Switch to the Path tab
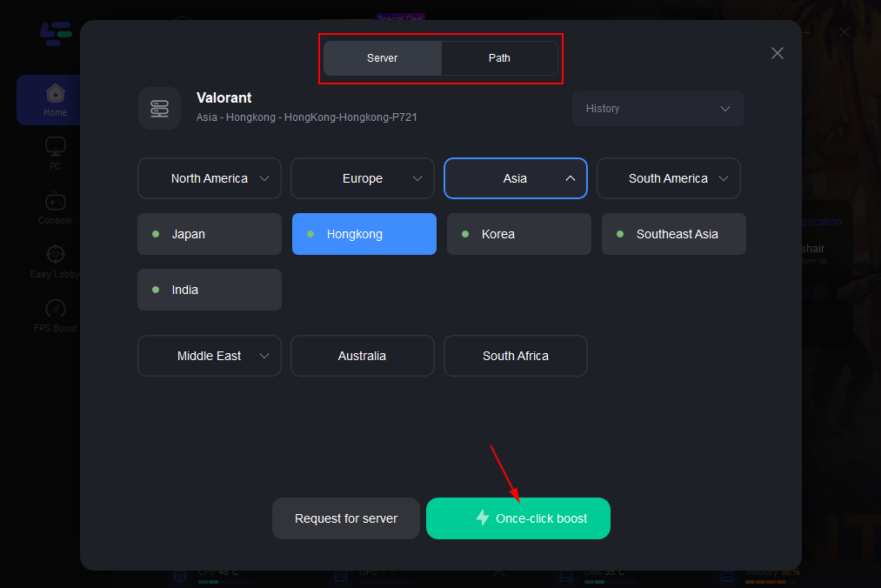The image size is (881, 588). tap(499, 58)
